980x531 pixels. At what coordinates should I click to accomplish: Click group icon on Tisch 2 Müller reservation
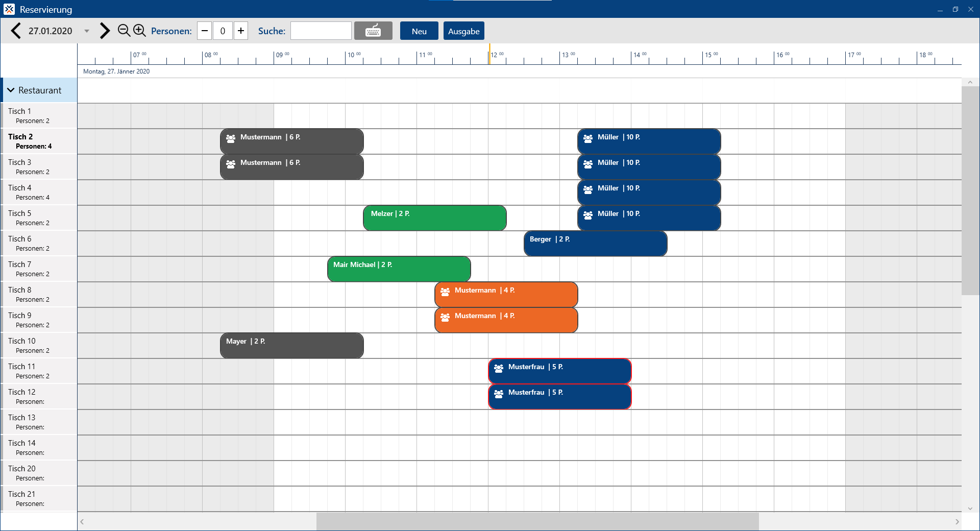click(x=588, y=138)
